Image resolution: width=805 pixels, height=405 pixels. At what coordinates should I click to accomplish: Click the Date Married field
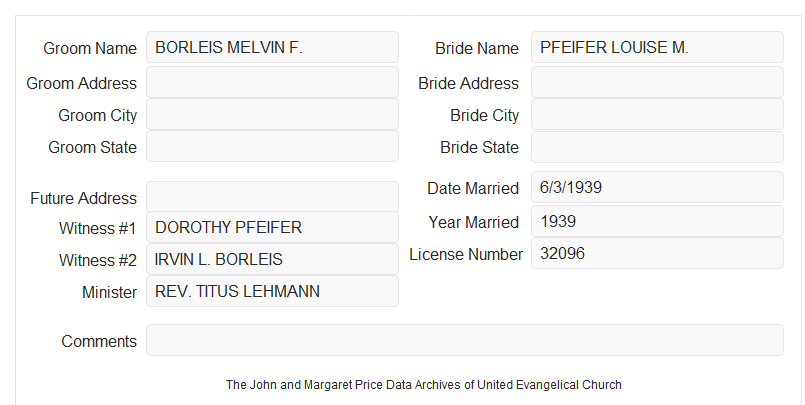click(657, 187)
